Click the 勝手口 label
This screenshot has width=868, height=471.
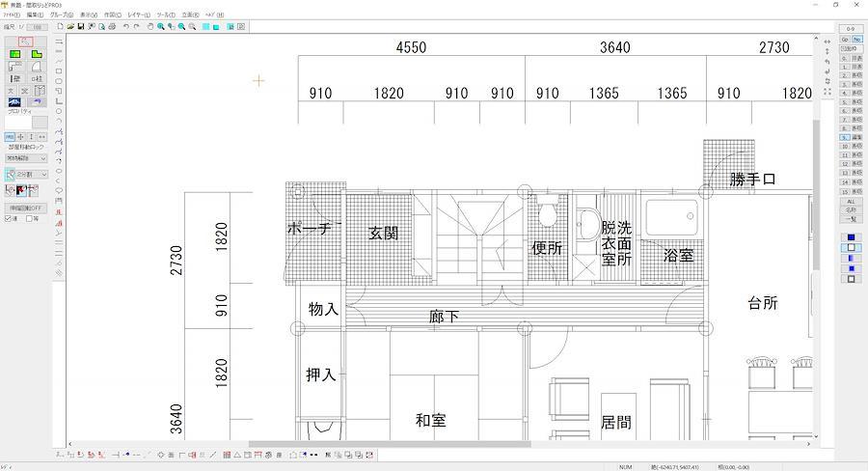[753, 179]
